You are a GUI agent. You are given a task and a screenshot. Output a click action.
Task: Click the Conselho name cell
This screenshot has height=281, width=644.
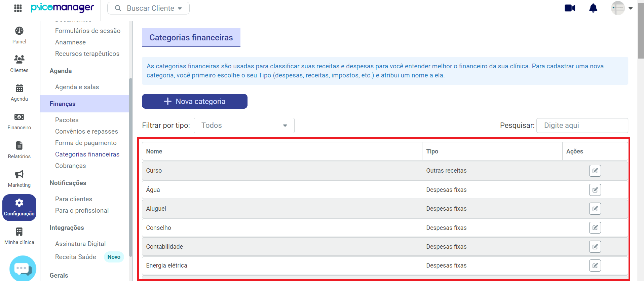pyautogui.click(x=158, y=228)
